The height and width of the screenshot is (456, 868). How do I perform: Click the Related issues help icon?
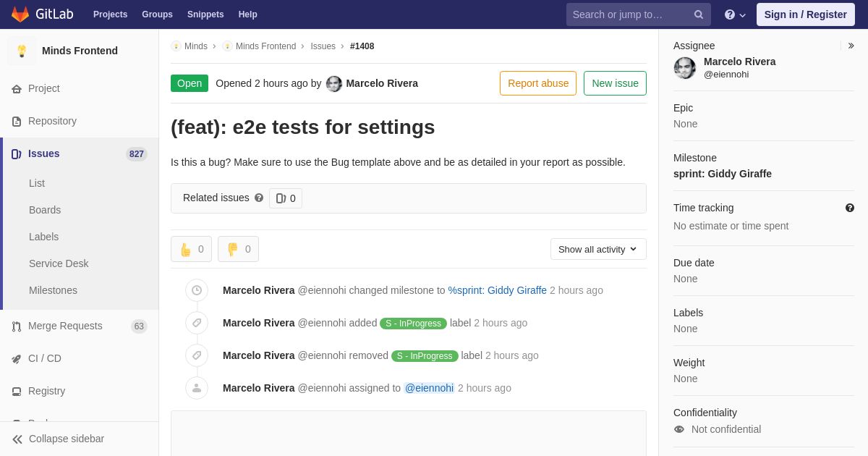[259, 198]
